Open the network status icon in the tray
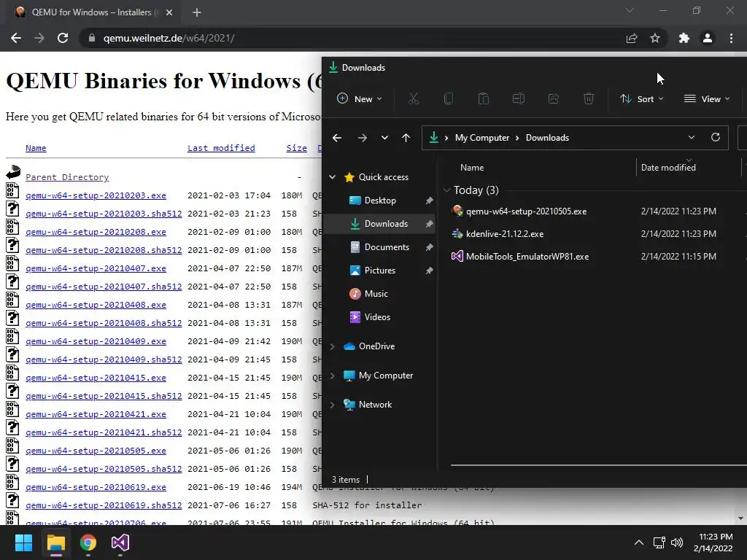The width and height of the screenshot is (747, 560). (x=659, y=542)
